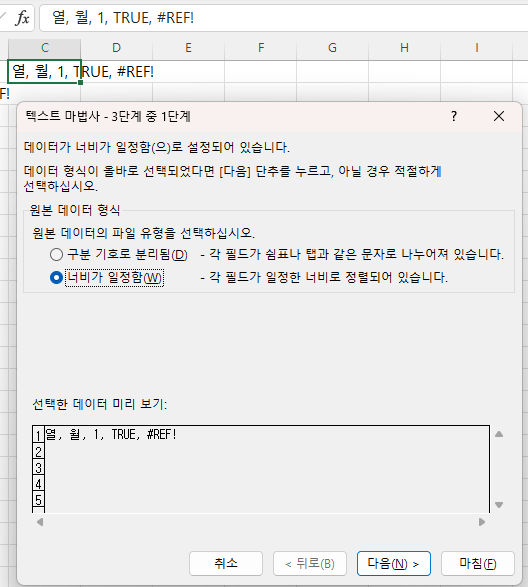The height and width of the screenshot is (587, 528).
Task: Click the preview scroll left arrow
Action: pyautogui.click(x=40, y=522)
